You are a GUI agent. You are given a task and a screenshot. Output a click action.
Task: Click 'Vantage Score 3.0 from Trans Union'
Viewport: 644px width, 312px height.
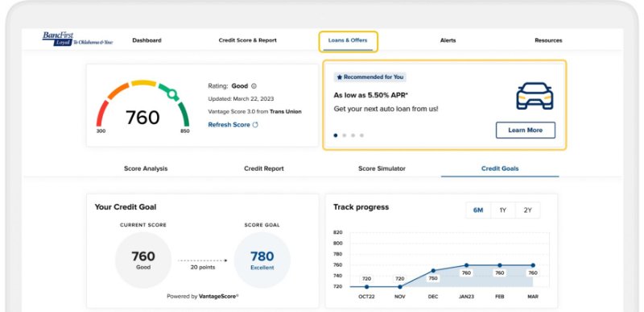[x=254, y=111]
